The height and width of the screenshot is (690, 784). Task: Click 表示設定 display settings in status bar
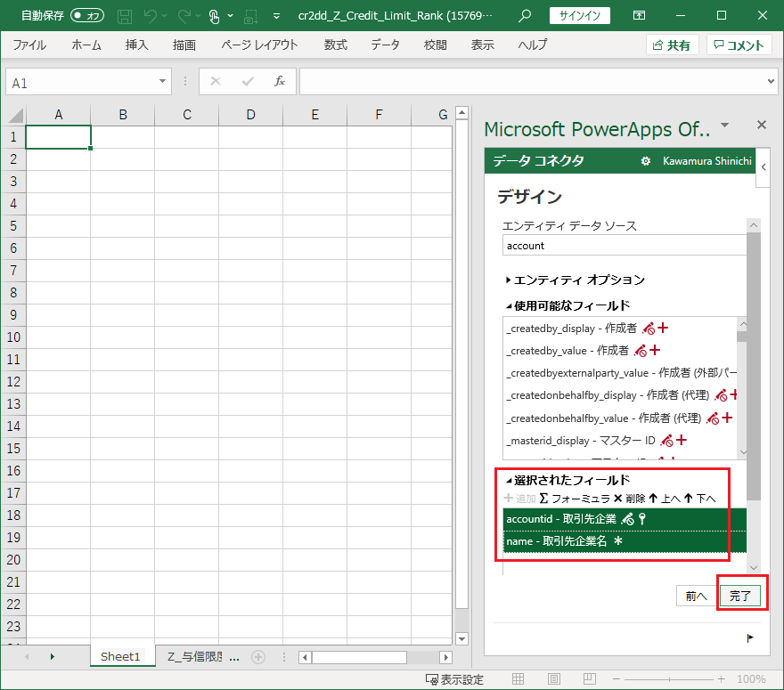pyautogui.click(x=454, y=679)
